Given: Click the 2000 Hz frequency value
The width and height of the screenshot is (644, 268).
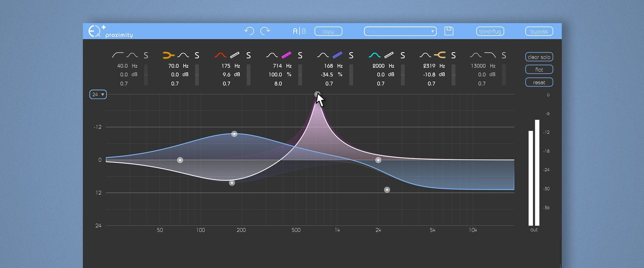Looking at the screenshot, I should [x=379, y=66].
